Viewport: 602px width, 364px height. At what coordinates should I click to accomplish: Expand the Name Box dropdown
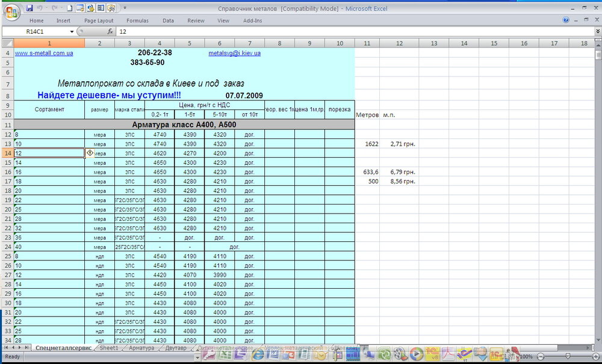72,31
